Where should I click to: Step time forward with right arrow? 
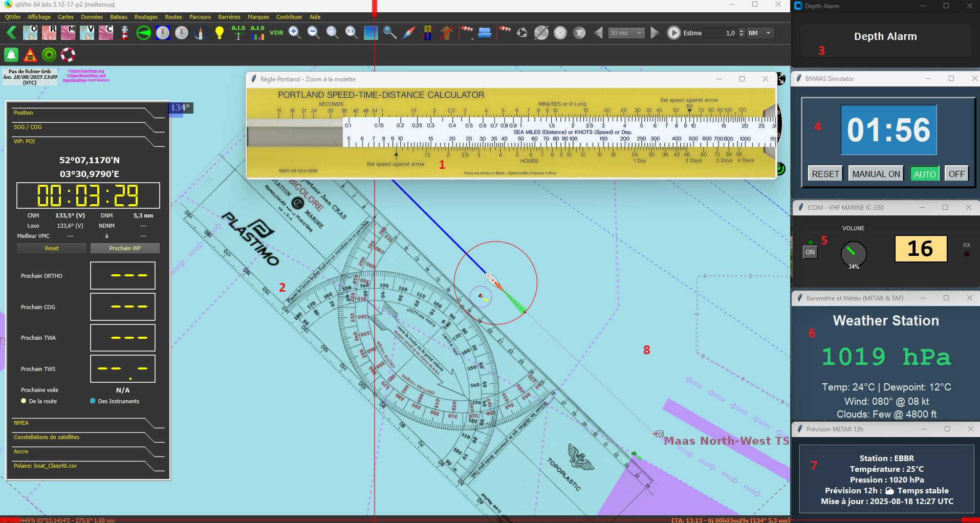coord(655,33)
